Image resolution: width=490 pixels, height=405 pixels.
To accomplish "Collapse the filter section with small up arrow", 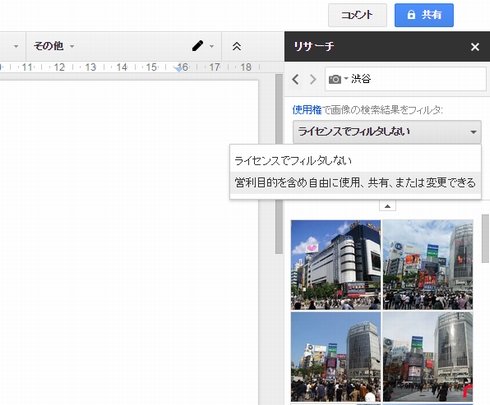I will pyautogui.click(x=387, y=206).
